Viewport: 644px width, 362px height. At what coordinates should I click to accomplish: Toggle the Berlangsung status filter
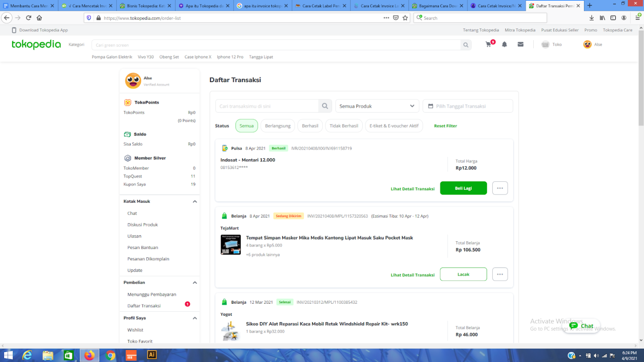(278, 125)
